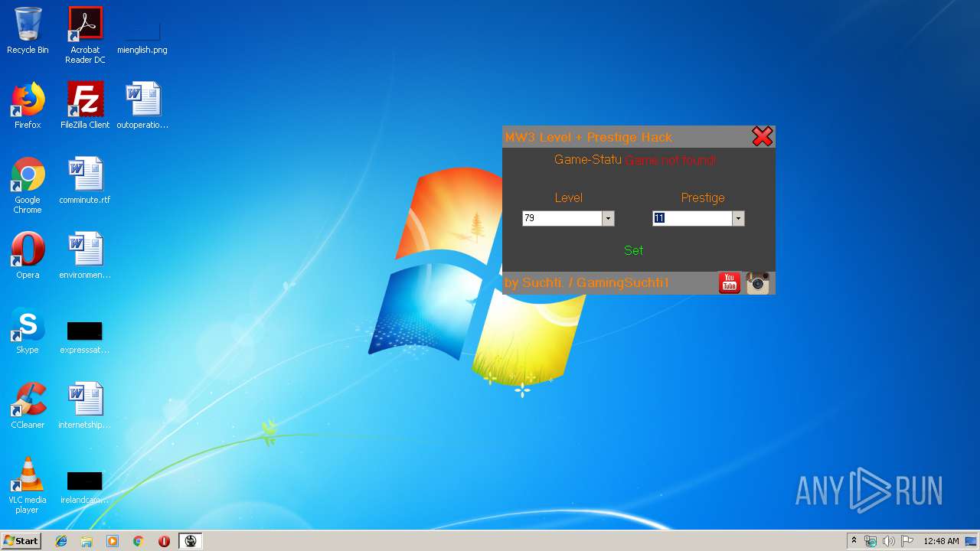
Task: Select the environmen... Word document icon
Action: (x=85, y=256)
